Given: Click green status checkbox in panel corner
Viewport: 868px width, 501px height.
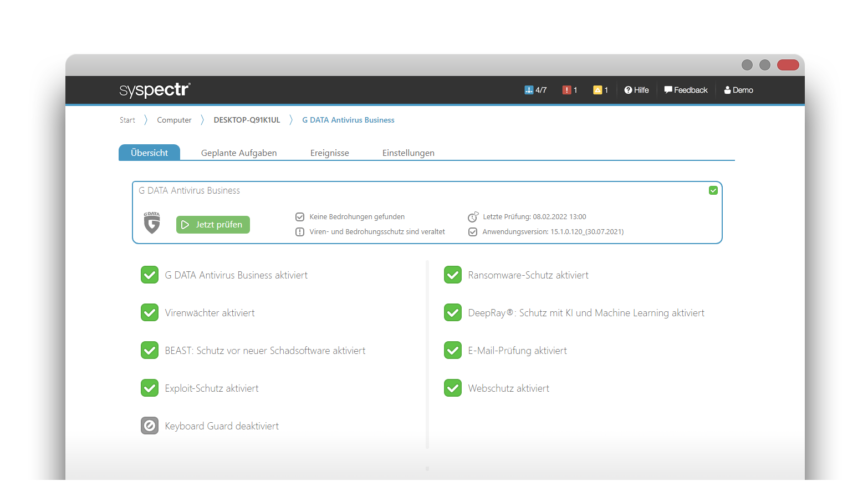Looking at the screenshot, I should [713, 190].
